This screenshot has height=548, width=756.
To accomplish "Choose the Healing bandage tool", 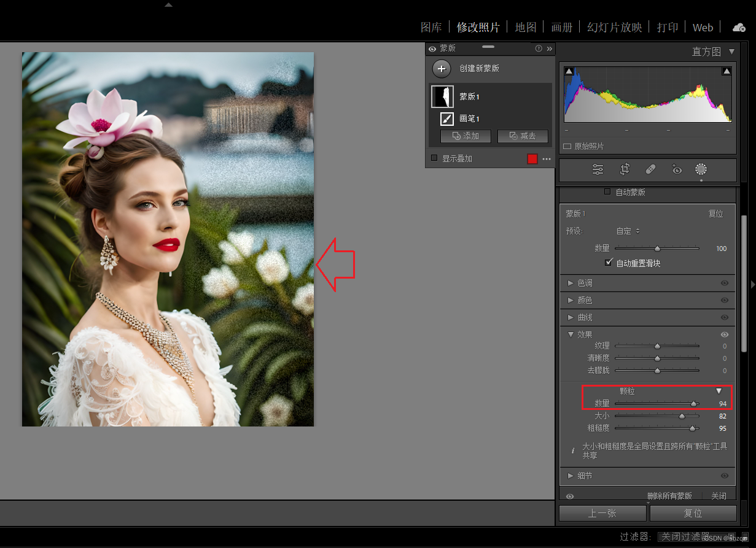I will point(651,169).
